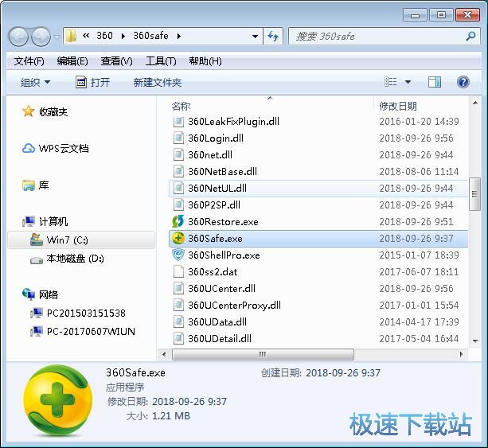Select file 360UDetail.dll
Viewport: 488px width, 448px height.
point(220,338)
